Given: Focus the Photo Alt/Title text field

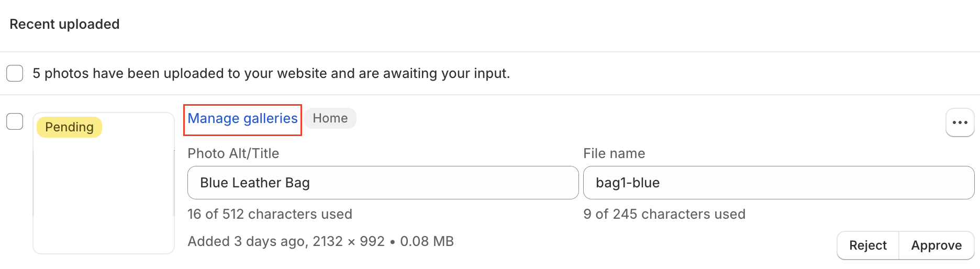Looking at the screenshot, I should coord(383,183).
